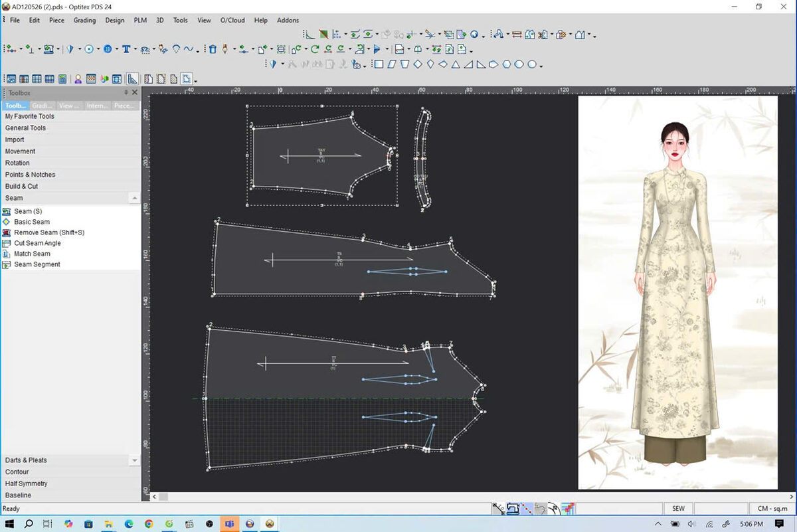Click the blue sphere icon in top toolbar

[x=474, y=35]
